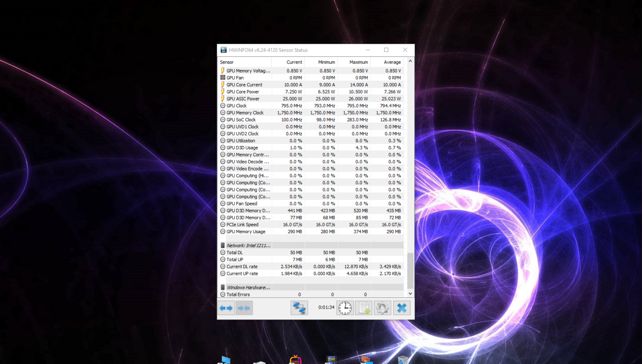Select the GPU Memory Contr... row label
The width and height of the screenshot is (642, 364).
click(x=248, y=155)
